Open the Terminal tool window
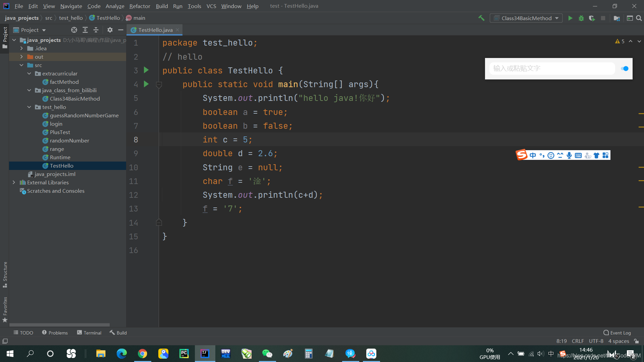The image size is (644, 362). (x=89, y=333)
